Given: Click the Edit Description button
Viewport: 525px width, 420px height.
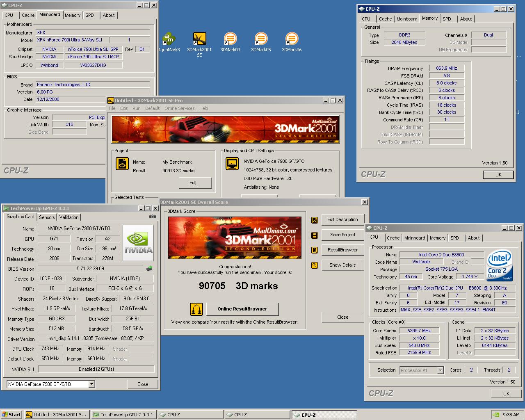Looking at the screenshot, I should (342, 220).
